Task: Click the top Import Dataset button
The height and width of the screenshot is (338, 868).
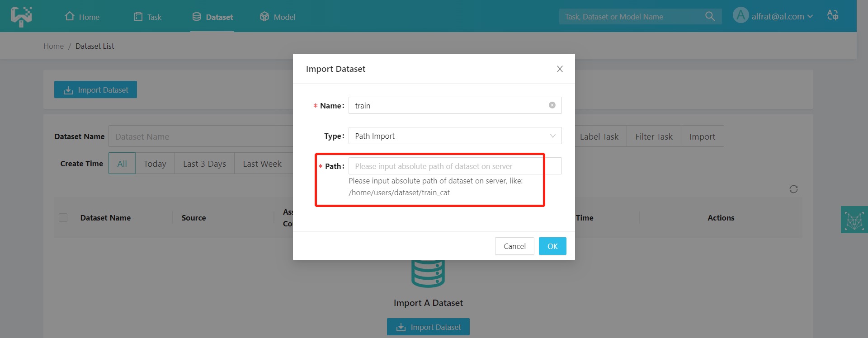Action: coord(95,89)
